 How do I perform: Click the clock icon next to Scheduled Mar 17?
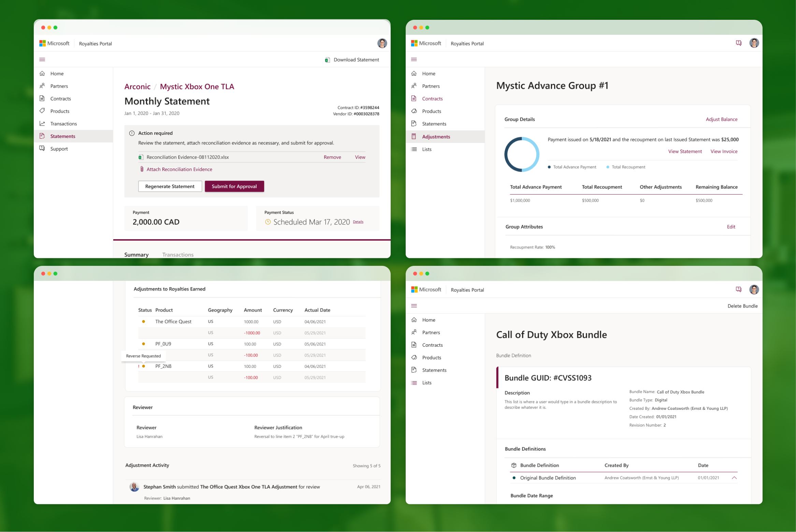click(268, 222)
